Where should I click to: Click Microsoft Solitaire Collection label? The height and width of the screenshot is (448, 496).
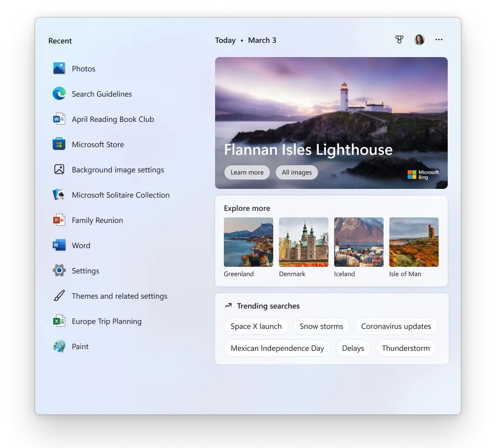click(x=121, y=195)
